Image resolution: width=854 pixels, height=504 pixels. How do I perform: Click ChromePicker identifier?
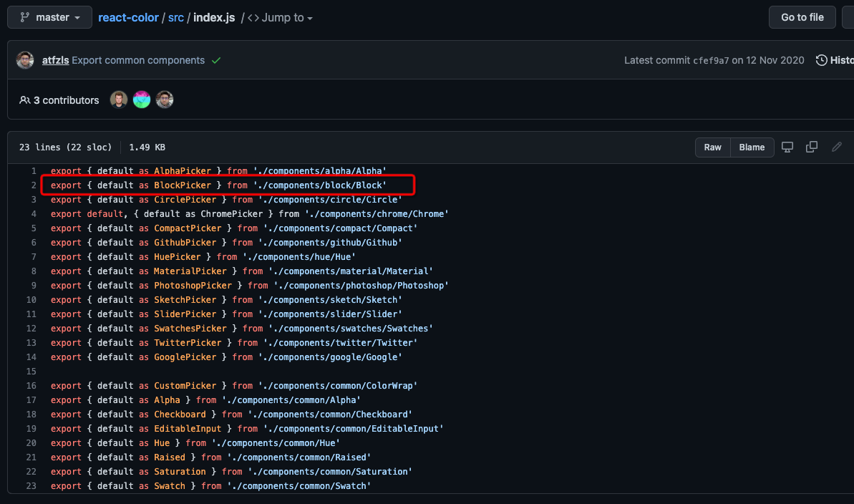click(231, 214)
